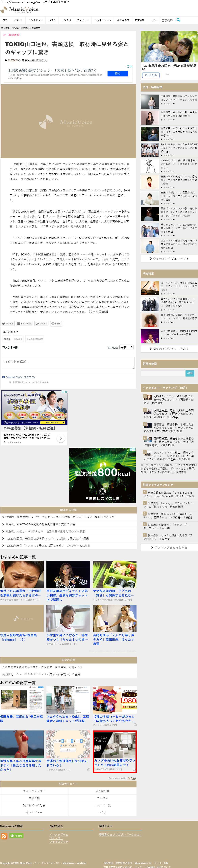Click the MusicVoice logo in the header
198x868 pixels.
(20, 10)
